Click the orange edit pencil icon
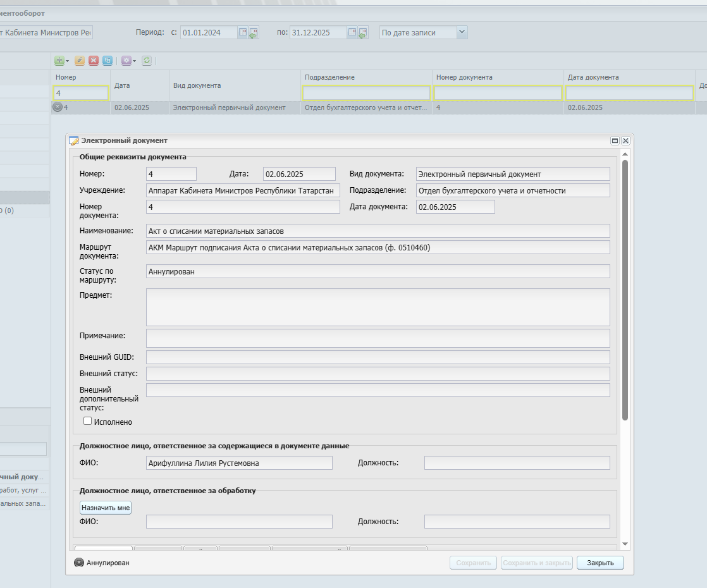This screenshot has width=707, height=588. pyautogui.click(x=79, y=61)
